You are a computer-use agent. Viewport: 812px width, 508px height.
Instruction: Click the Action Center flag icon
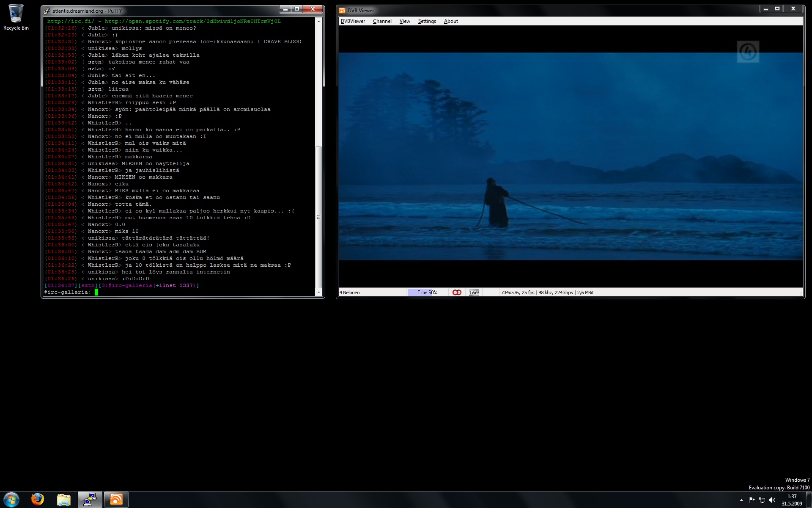(x=752, y=500)
